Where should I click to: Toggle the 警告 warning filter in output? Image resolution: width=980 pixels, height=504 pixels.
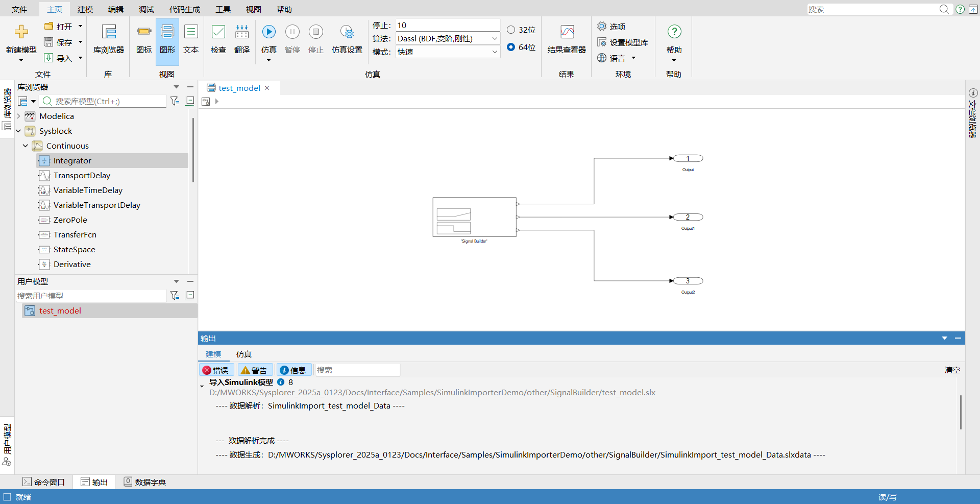(255, 370)
